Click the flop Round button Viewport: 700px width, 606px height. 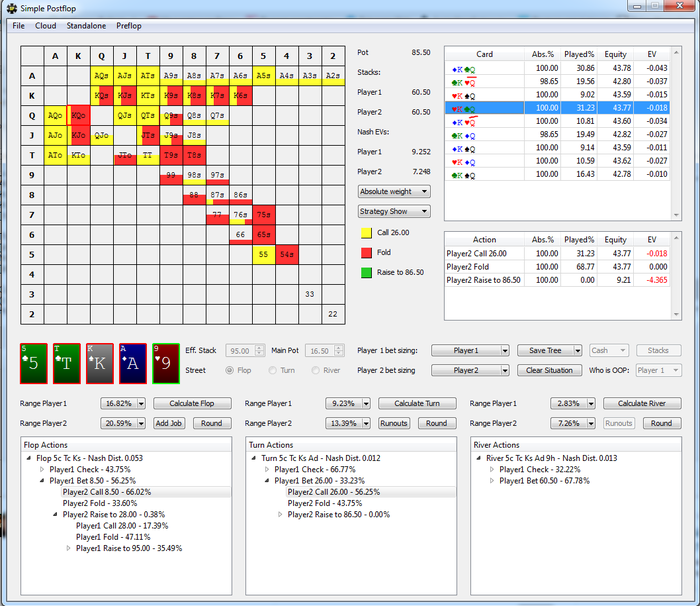[212, 423]
